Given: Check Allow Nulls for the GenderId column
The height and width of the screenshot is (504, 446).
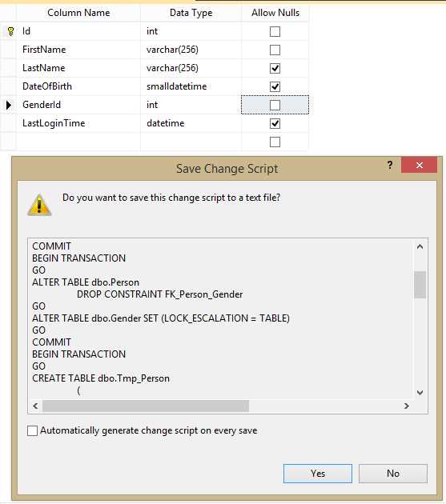Looking at the screenshot, I should [275, 105].
